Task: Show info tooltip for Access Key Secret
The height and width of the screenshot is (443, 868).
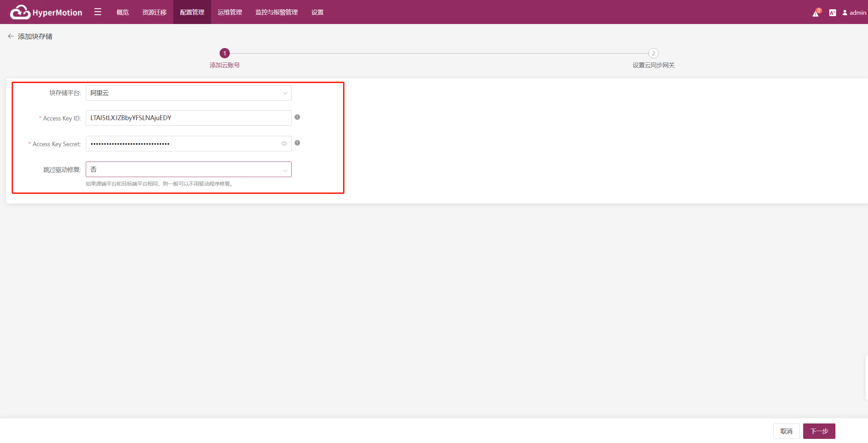Action: pos(297,143)
